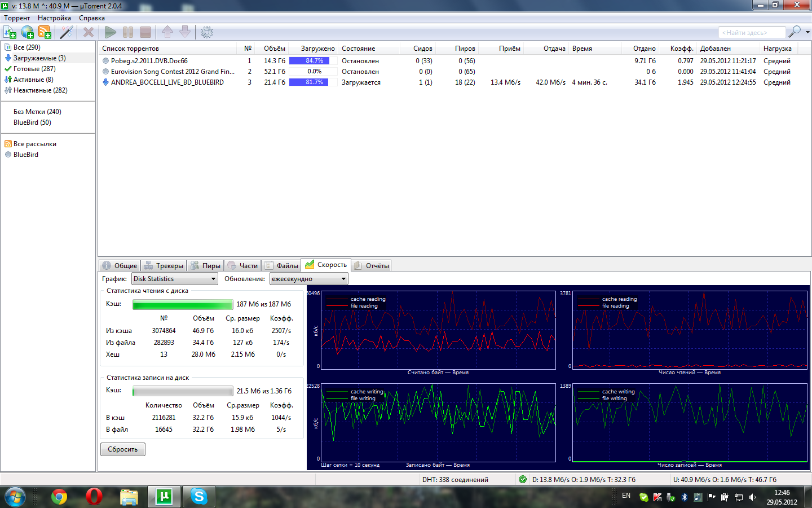Select ANDREA_BOCELLI_LIVE_BD_BLUEBIRD torrent
Image resolution: width=812 pixels, height=508 pixels.
(x=454, y=82)
